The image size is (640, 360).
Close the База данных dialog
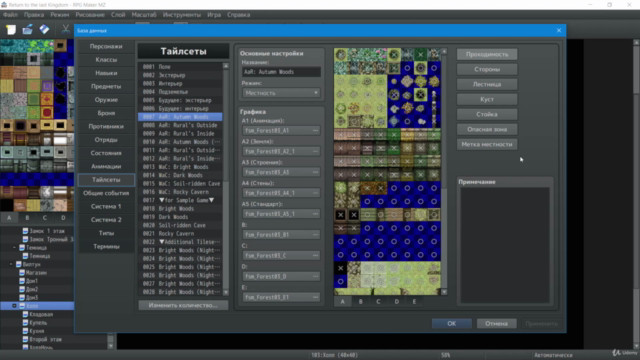coord(559,30)
